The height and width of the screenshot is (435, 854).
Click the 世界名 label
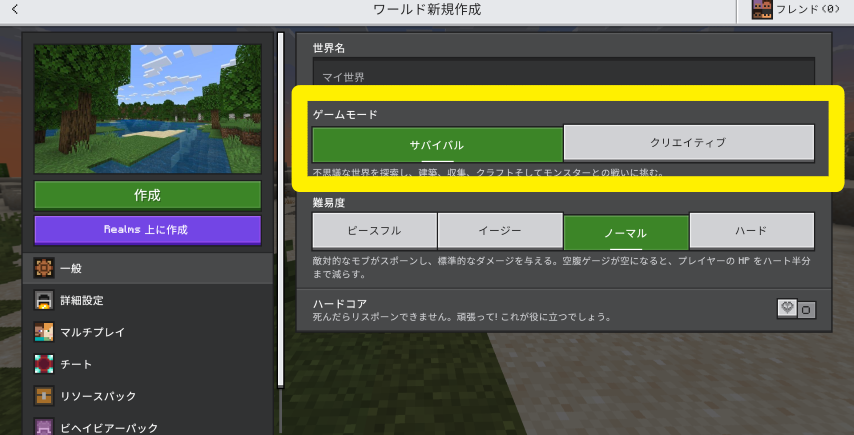(329, 48)
